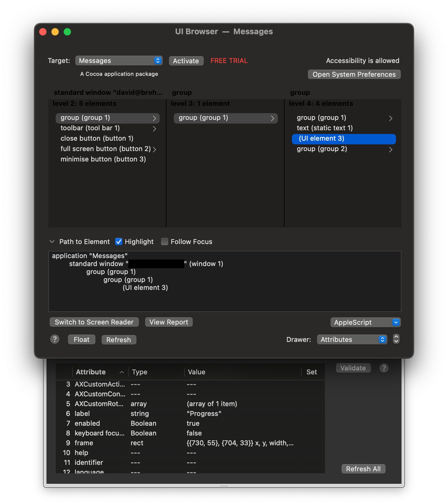Select the AXCustomRot... attribute row
The width and height of the screenshot is (448, 504).
[190, 404]
